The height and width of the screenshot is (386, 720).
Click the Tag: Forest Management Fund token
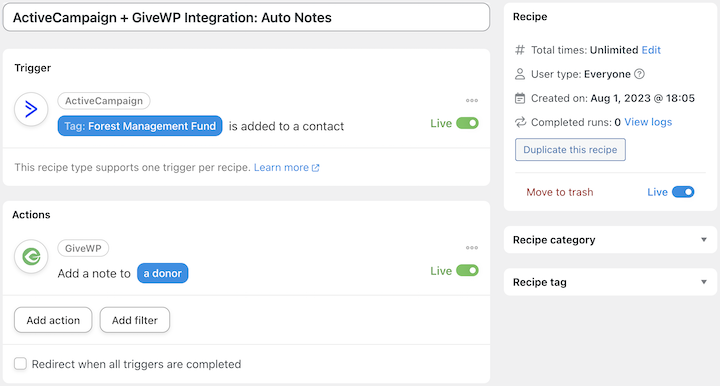140,126
